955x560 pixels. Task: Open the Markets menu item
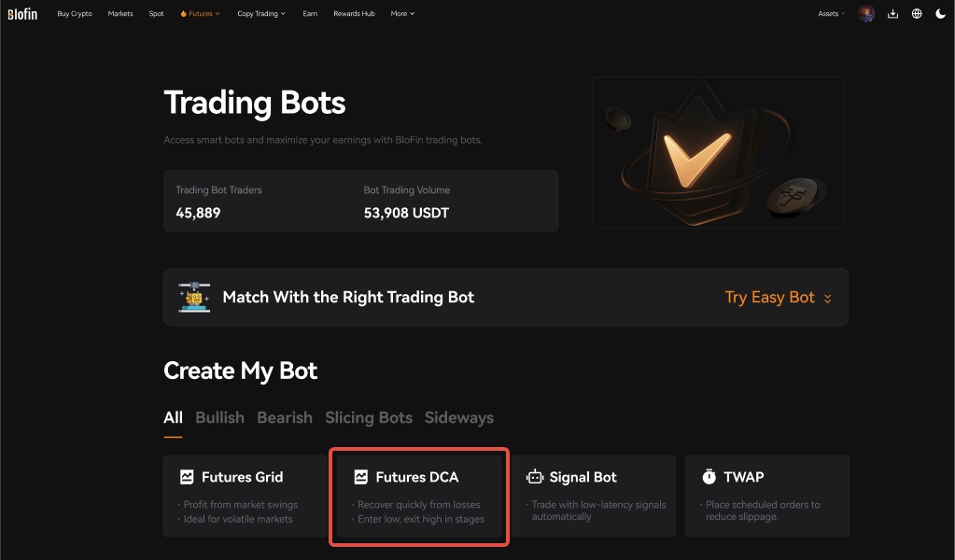coord(119,13)
